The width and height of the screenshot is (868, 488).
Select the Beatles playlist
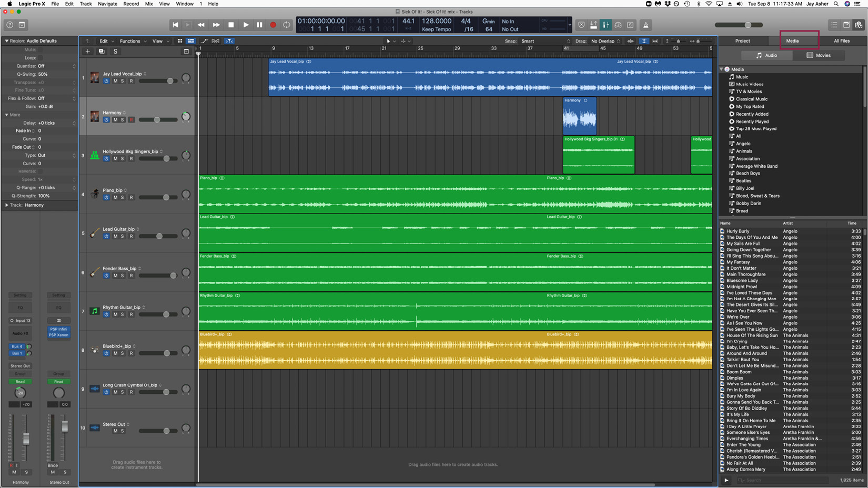coord(743,181)
